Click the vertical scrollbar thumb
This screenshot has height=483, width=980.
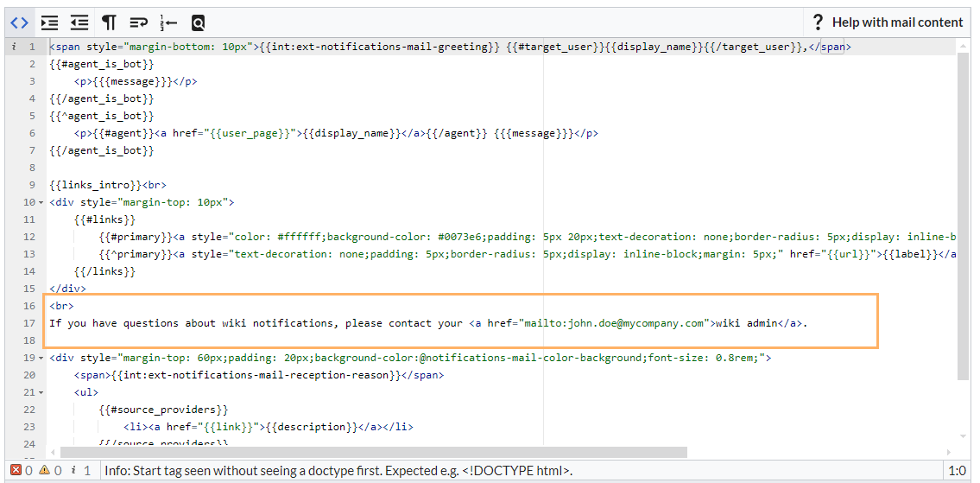click(x=963, y=217)
